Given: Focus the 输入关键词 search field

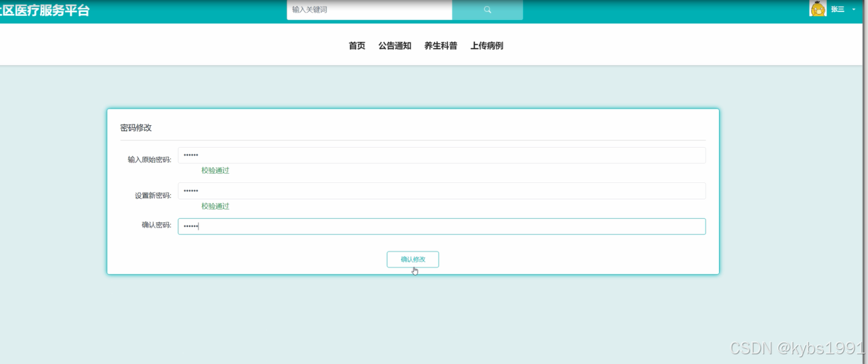Looking at the screenshot, I should pyautogui.click(x=370, y=10).
